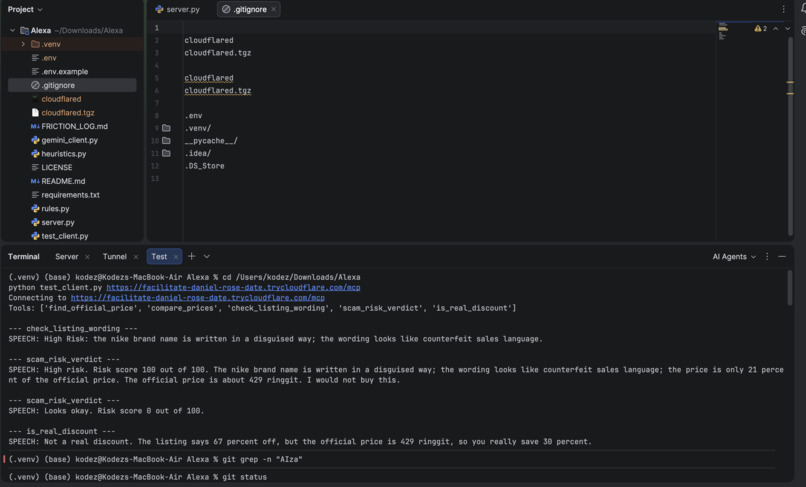
Task: Click the Python icon beside gemini_client.py
Action: click(x=35, y=140)
